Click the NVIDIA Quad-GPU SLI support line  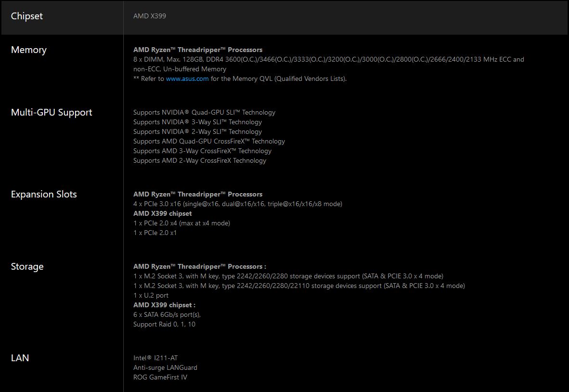204,112
